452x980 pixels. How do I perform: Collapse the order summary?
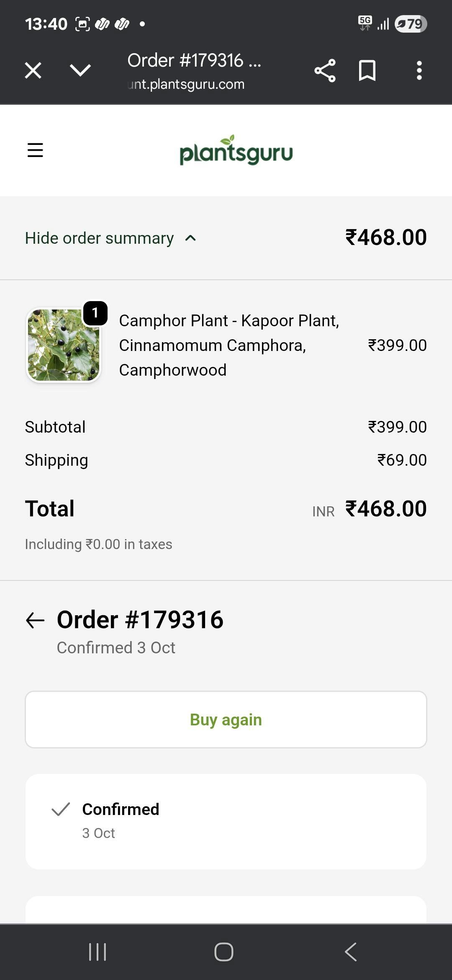[99, 238]
